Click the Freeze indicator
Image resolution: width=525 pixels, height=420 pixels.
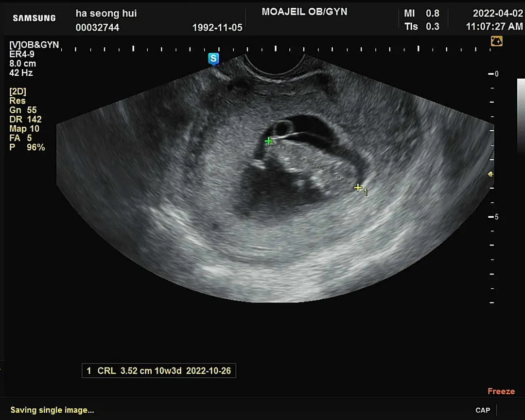click(501, 391)
